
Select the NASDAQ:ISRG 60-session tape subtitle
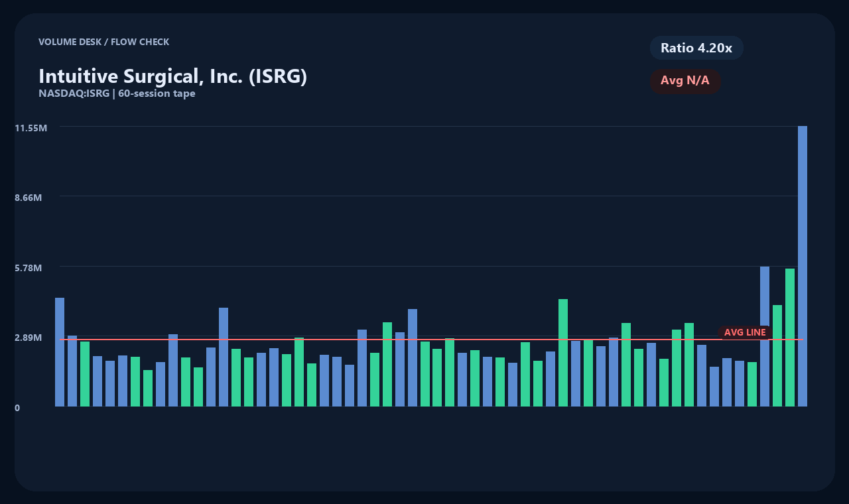click(x=117, y=94)
